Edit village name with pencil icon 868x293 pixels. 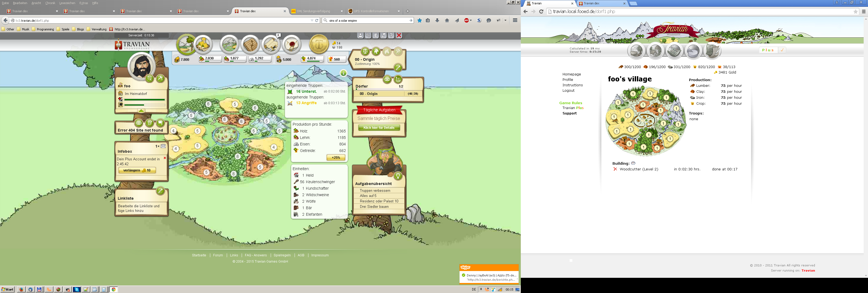tap(398, 68)
